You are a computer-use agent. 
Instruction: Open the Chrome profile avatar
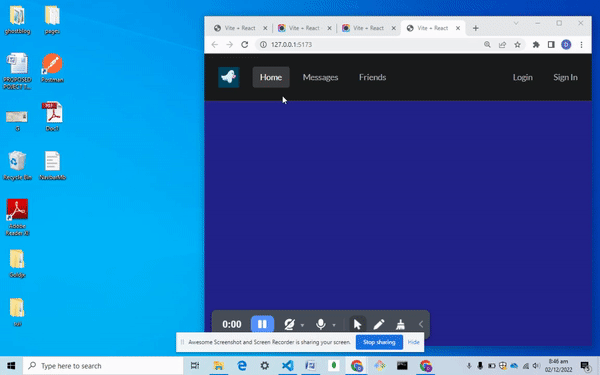566,44
